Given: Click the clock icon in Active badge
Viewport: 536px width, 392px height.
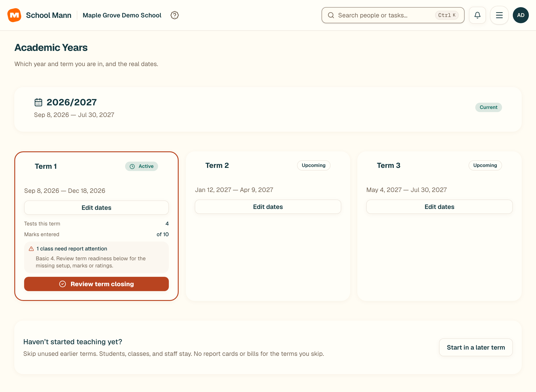Looking at the screenshot, I should tap(132, 166).
